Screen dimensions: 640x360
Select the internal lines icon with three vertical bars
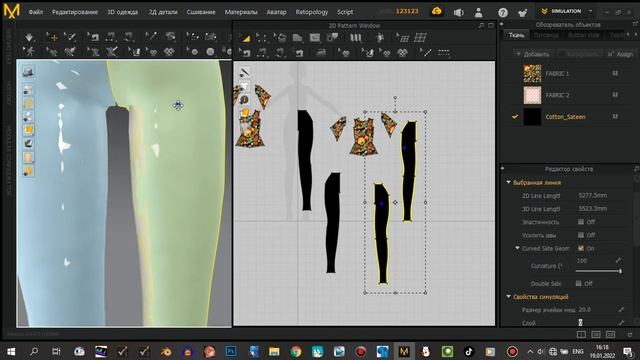coord(356,38)
